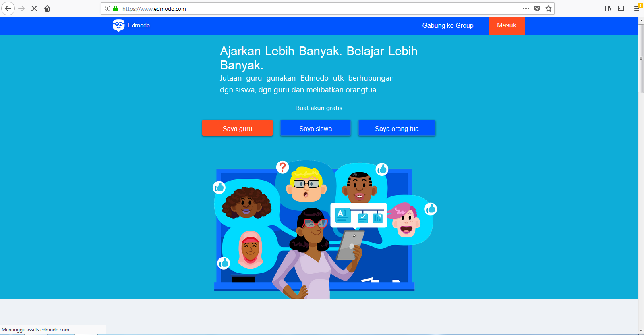This screenshot has height=335, width=644.
Task: Click the scrollbar down arrow
Action: click(641, 331)
